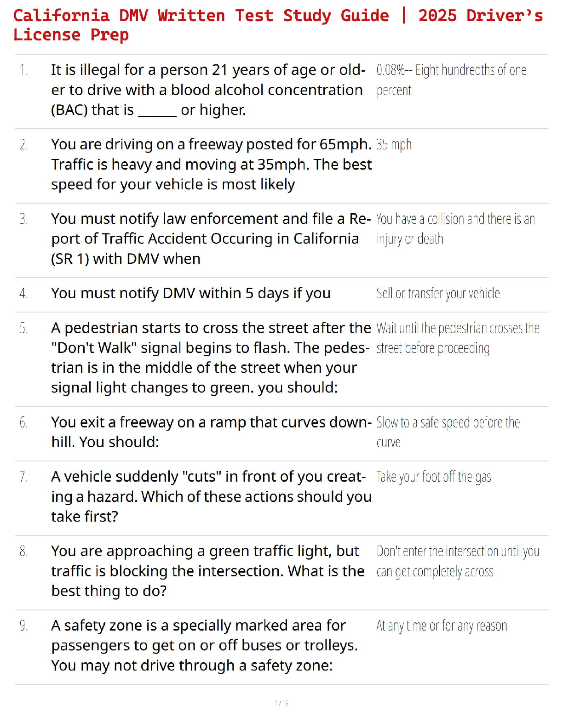
Task: Click the 'At any time or for any reason' answer
Action: click(442, 626)
